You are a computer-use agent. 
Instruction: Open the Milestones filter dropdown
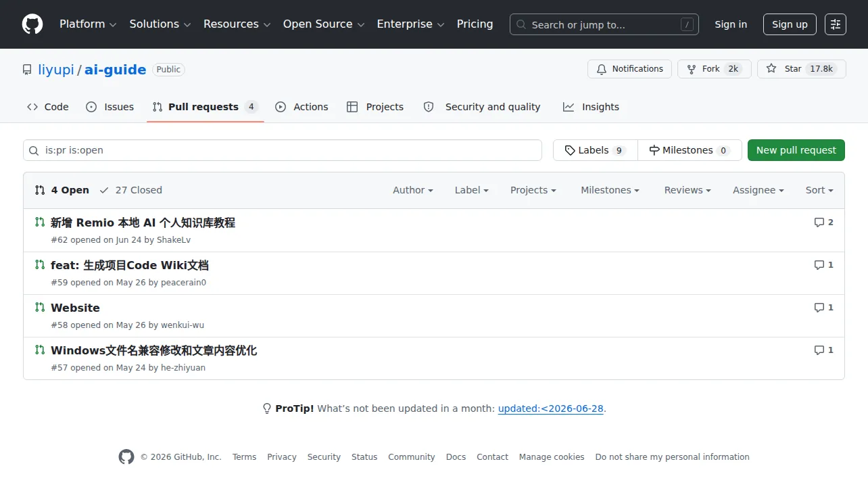[610, 190]
